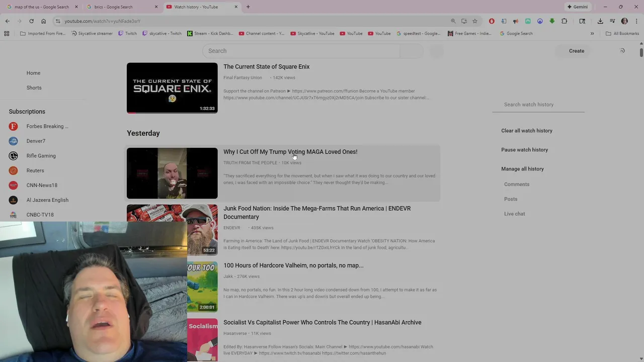The height and width of the screenshot is (362, 644).
Task: Open the tab search side panel icon
Action: click(x=582, y=21)
